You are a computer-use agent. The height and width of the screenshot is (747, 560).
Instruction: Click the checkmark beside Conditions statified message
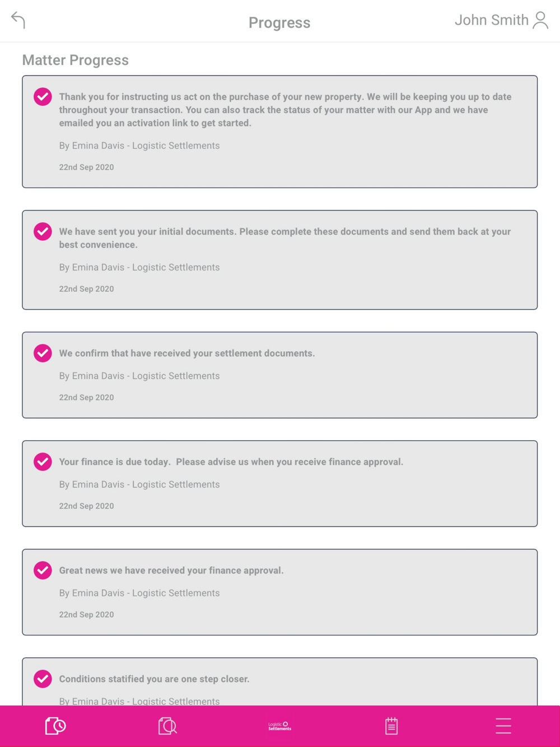(43, 679)
